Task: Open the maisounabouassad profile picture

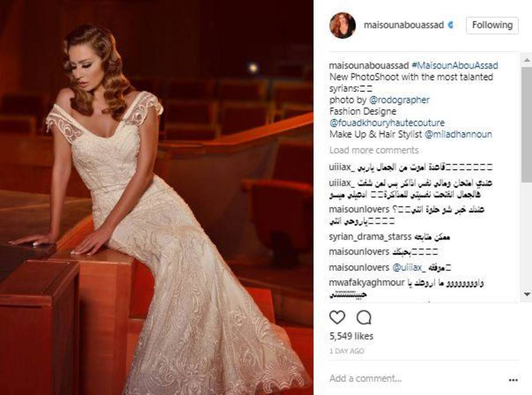Action: click(x=342, y=25)
